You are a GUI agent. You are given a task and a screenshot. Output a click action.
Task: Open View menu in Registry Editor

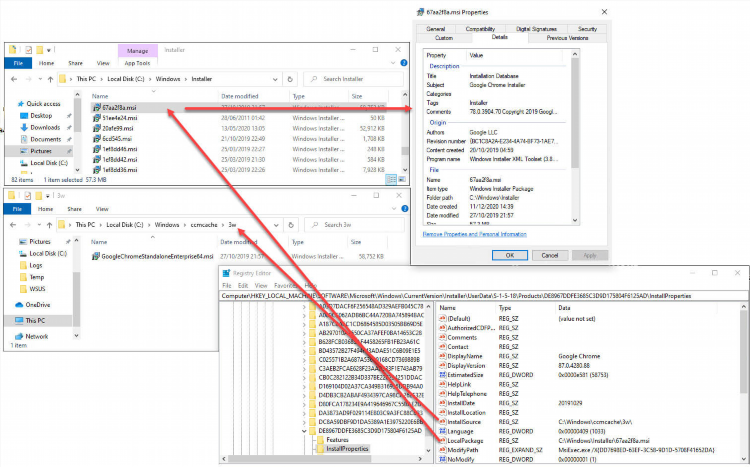coord(261,285)
